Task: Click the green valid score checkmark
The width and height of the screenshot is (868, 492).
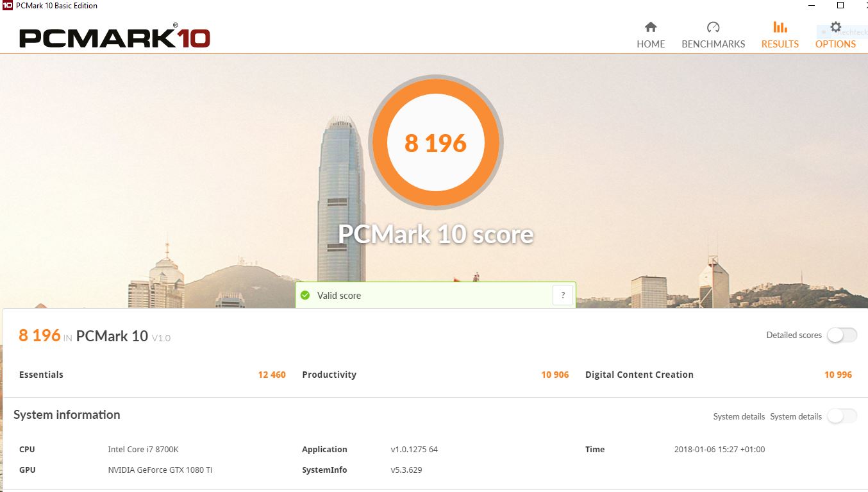Action: tap(305, 295)
